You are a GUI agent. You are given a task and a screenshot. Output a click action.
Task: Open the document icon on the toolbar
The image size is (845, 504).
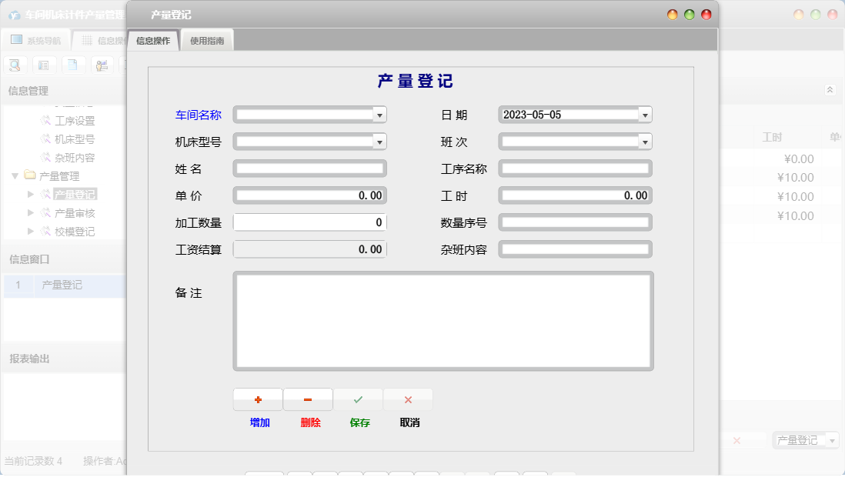pos(72,65)
